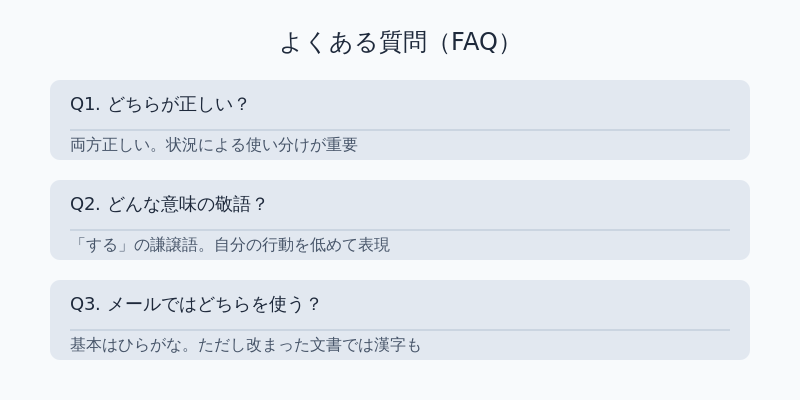800x400 pixels.
Task: Select the answer starting with "基本はひらがな"
Action: tap(246, 345)
